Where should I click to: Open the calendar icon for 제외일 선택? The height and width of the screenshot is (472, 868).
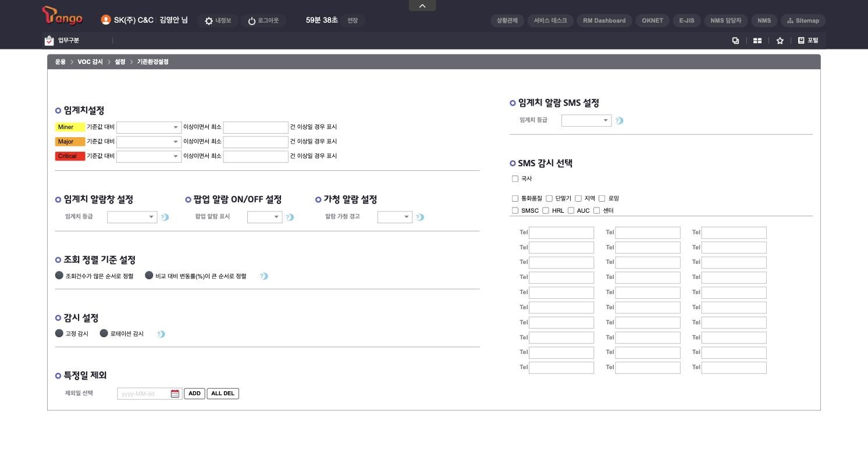pyautogui.click(x=175, y=394)
